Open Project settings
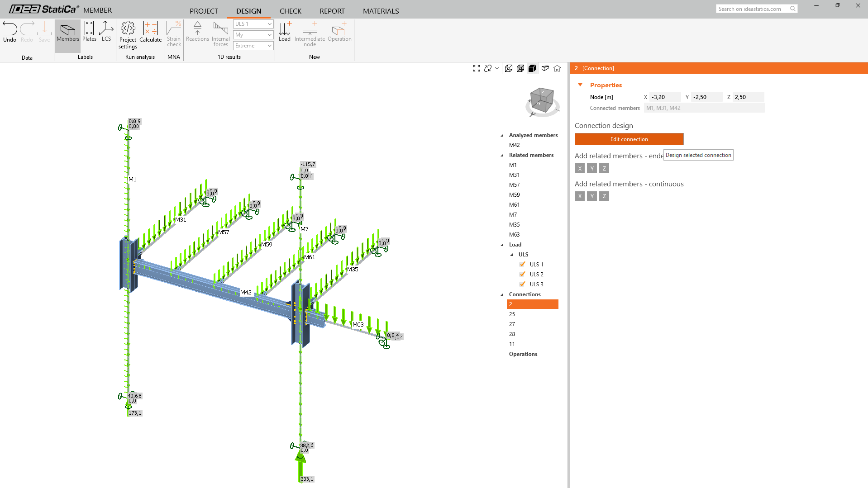Image resolution: width=868 pixels, height=488 pixels. [128, 35]
